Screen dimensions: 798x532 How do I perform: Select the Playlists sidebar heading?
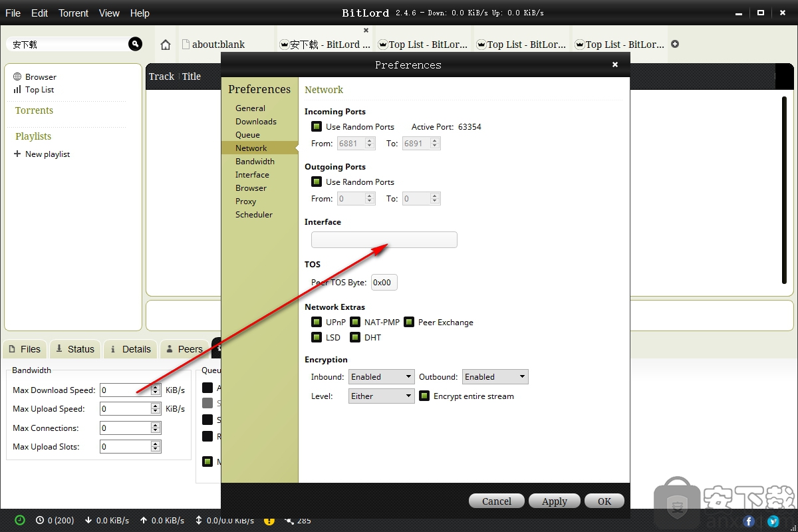[x=33, y=136]
